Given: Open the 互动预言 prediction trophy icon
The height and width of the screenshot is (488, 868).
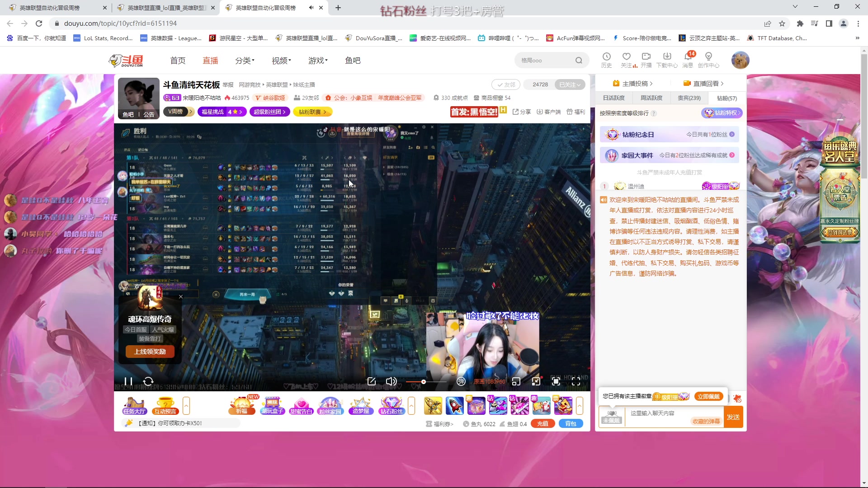Looking at the screenshot, I should (165, 405).
